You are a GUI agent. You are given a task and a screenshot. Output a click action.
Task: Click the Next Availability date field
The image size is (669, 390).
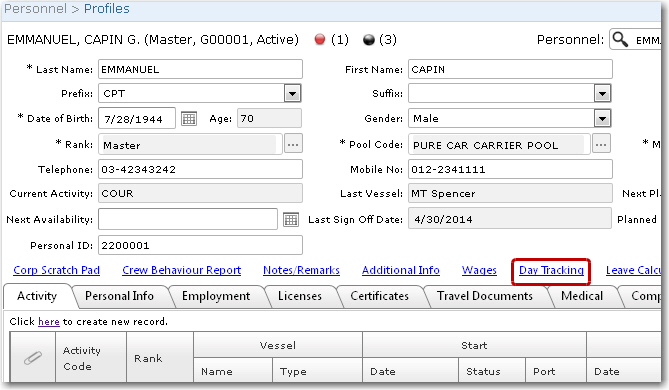[x=188, y=219]
